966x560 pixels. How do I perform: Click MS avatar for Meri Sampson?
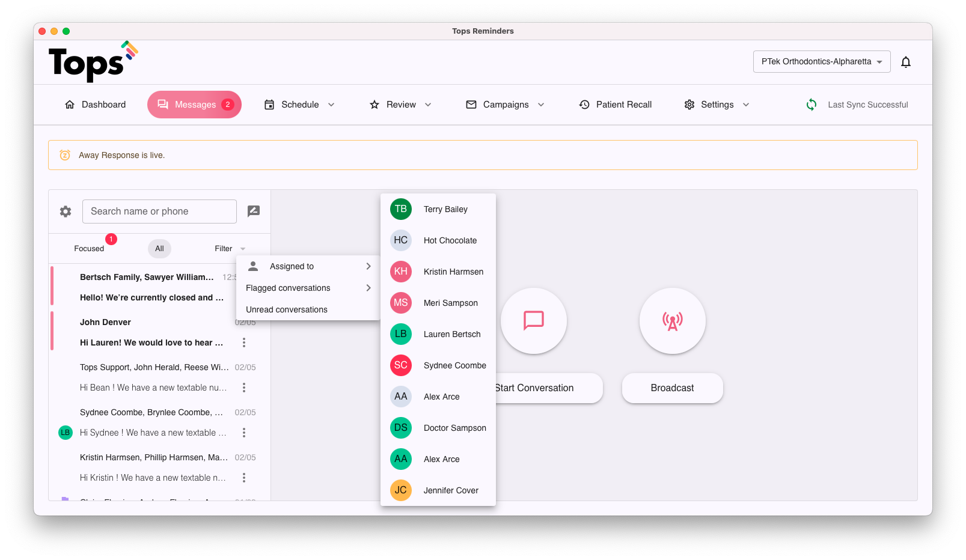click(401, 303)
